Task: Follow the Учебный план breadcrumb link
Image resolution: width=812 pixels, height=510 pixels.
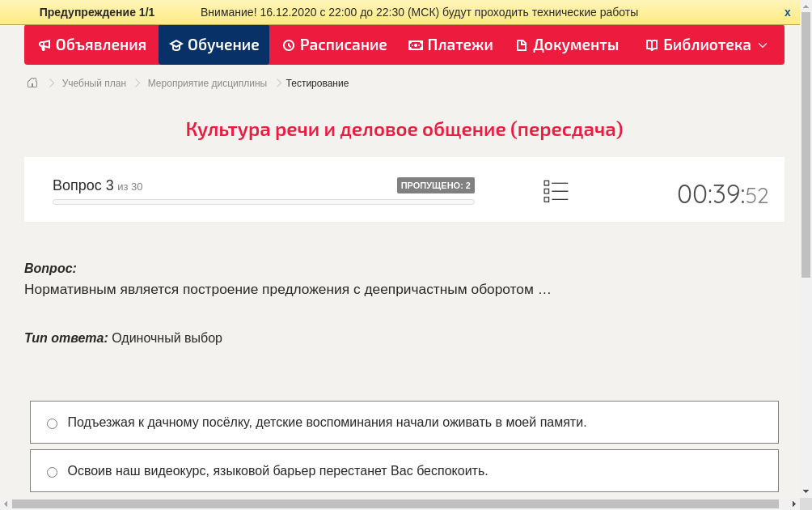Action: [92, 83]
